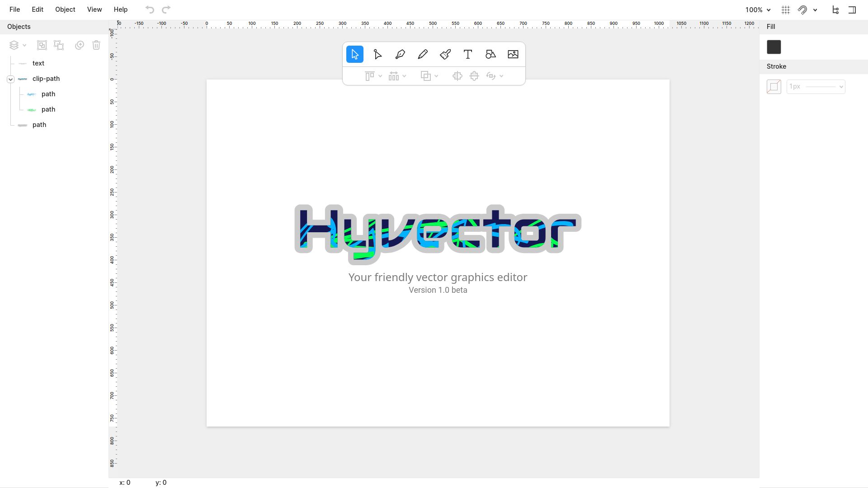The image size is (868, 488).
Task: Open the View menu
Action: pos(94,9)
